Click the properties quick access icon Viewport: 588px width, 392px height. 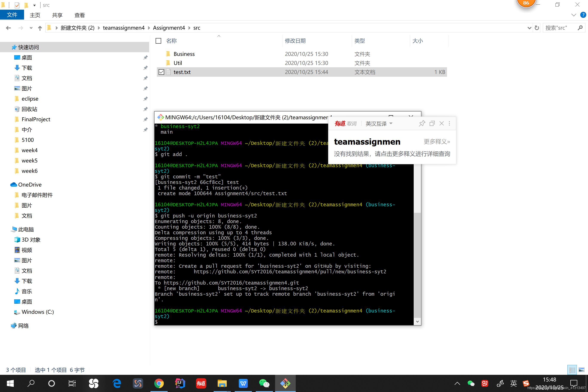[17, 5]
